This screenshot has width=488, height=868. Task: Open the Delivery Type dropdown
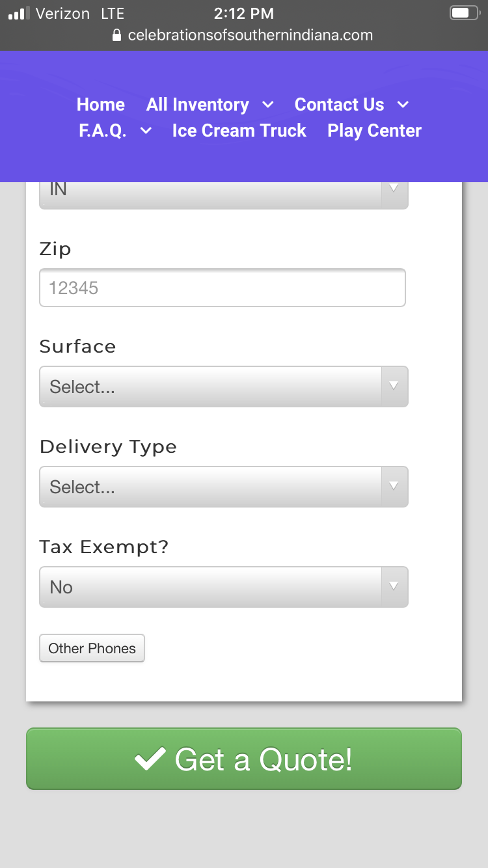click(223, 487)
